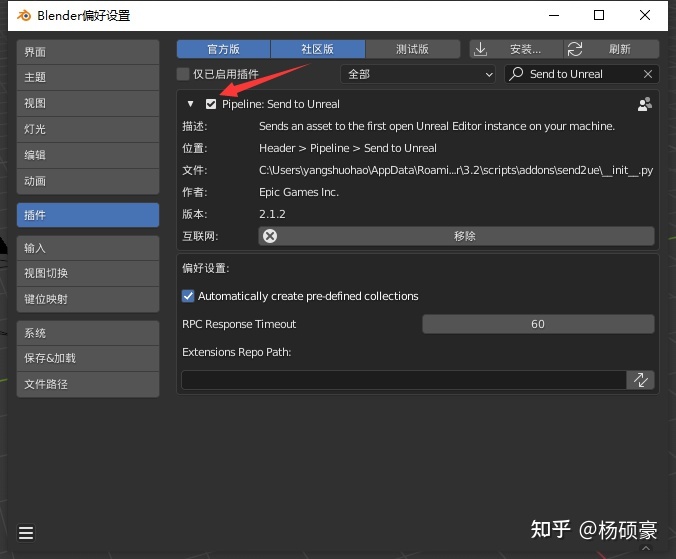
Task: Clear the Send to Unreal search text
Action: [648, 74]
